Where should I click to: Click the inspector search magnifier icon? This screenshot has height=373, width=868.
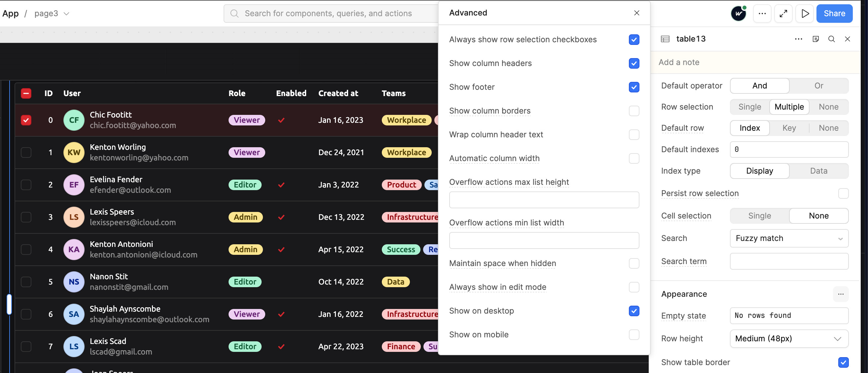pyautogui.click(x=831, y=39)
